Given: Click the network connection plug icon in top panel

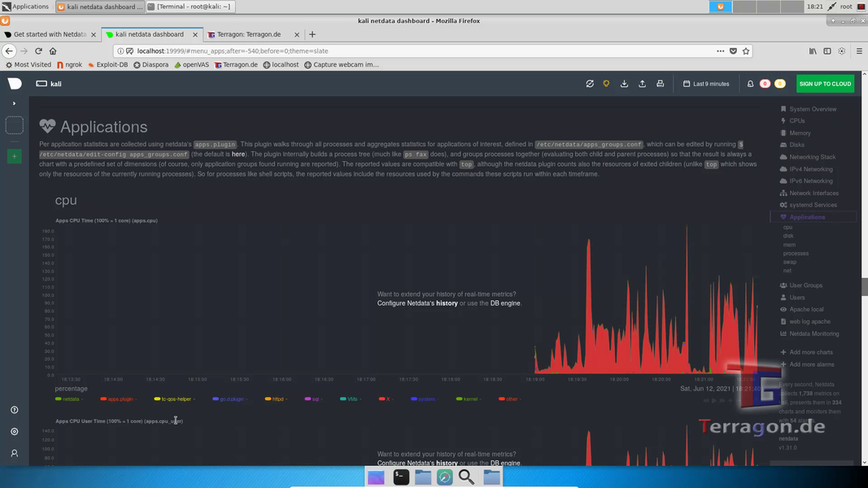Looking at the screenshot, I should pos(832,7).
